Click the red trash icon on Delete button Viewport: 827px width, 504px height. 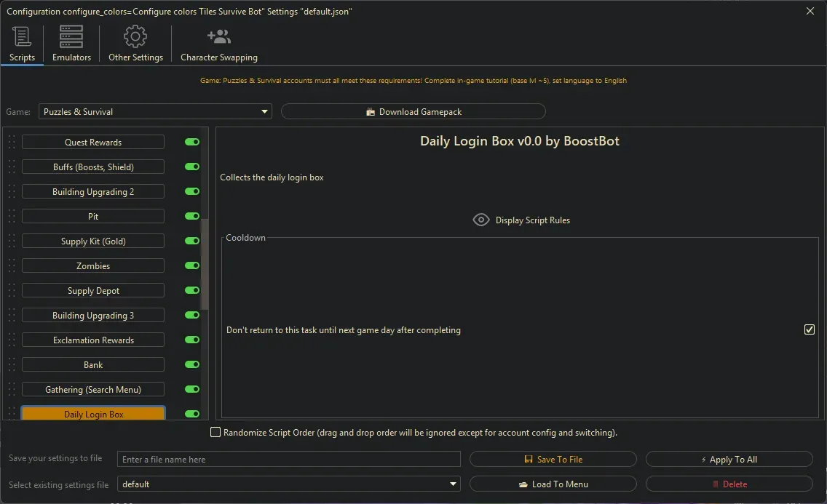point(717,484)
